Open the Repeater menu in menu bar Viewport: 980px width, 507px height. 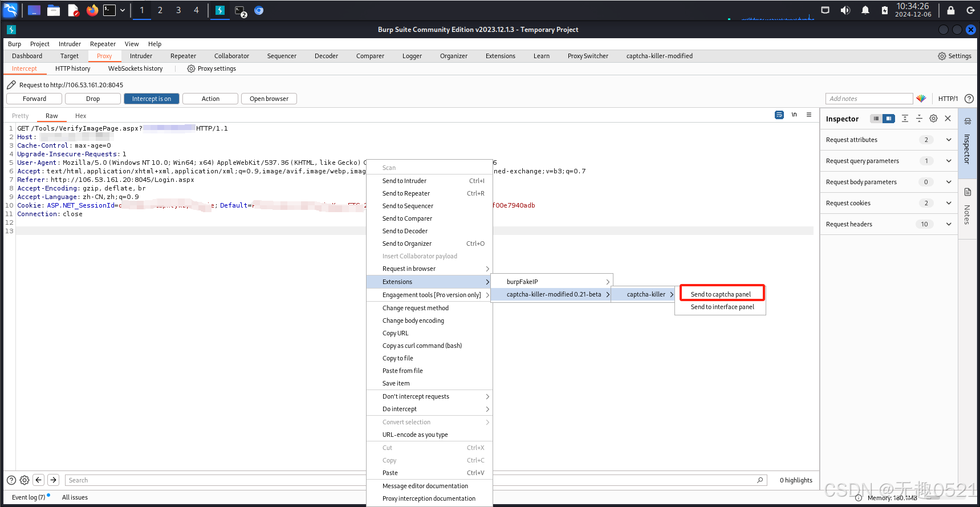pos(103,44)
